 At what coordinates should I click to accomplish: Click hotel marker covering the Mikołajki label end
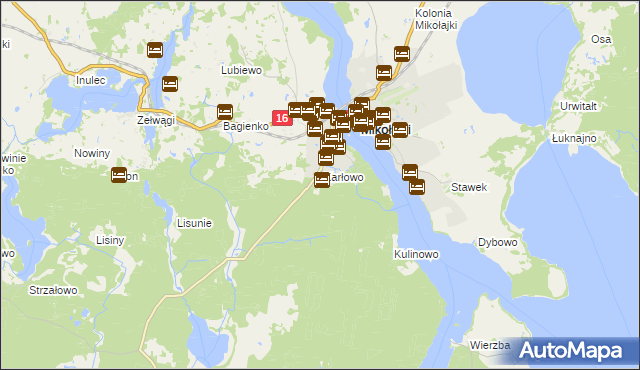(400, 130)
